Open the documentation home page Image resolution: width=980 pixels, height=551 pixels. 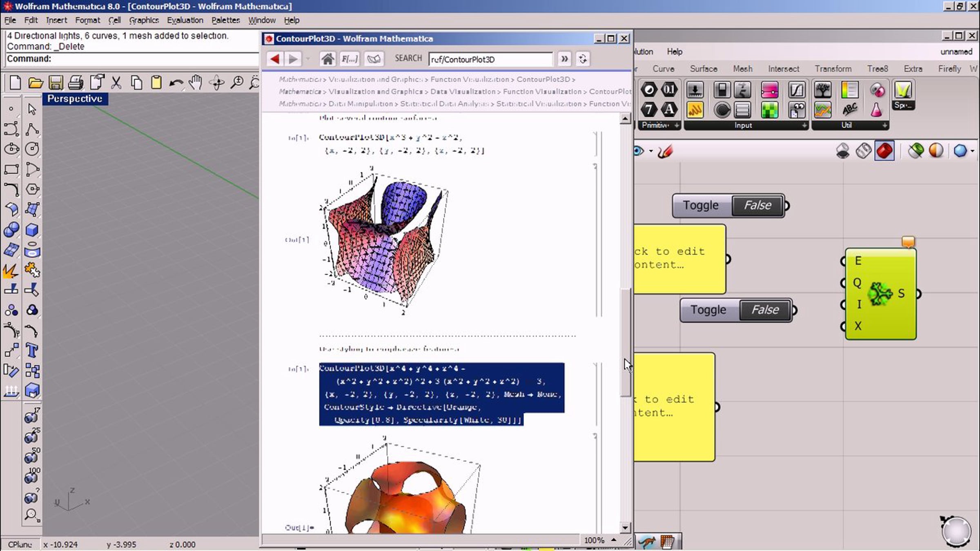point(327,59)
